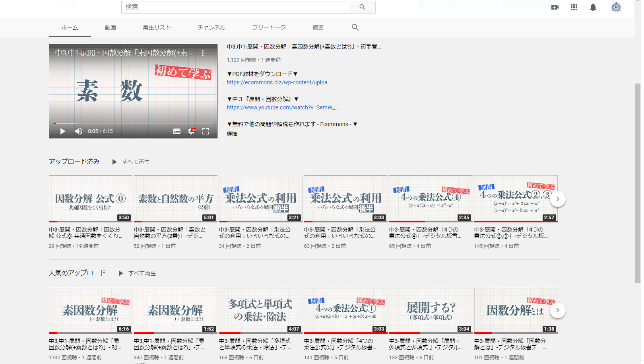
Task: Open title of video with 34 回視聴
Action: click(x=255, y=233)
